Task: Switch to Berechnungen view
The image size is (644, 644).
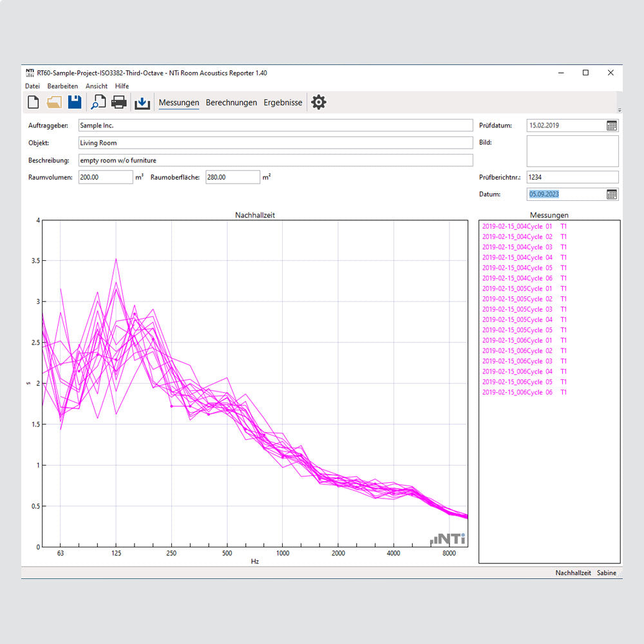Action: click(x=231, y=102)
